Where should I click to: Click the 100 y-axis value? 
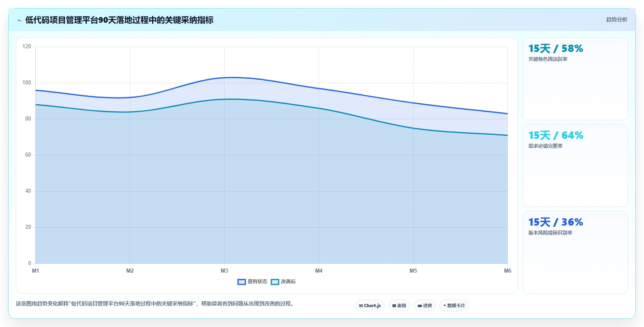(27, 83)
